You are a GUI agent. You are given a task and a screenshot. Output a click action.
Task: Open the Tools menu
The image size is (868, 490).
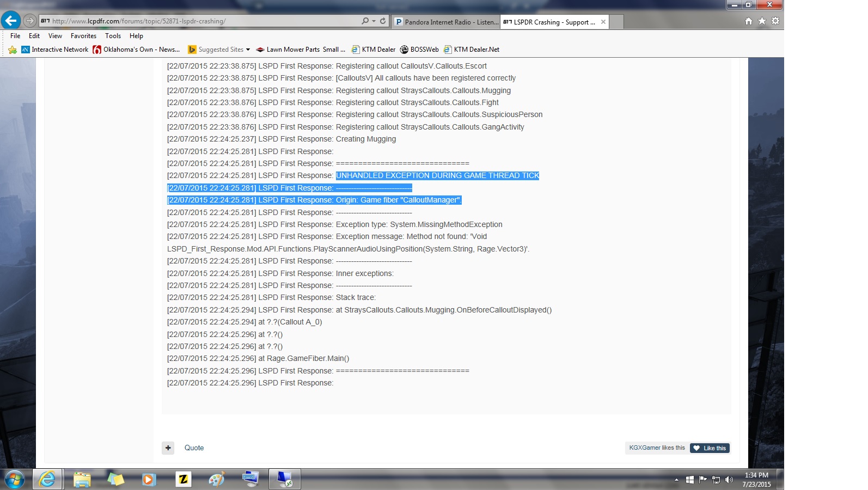113,36
